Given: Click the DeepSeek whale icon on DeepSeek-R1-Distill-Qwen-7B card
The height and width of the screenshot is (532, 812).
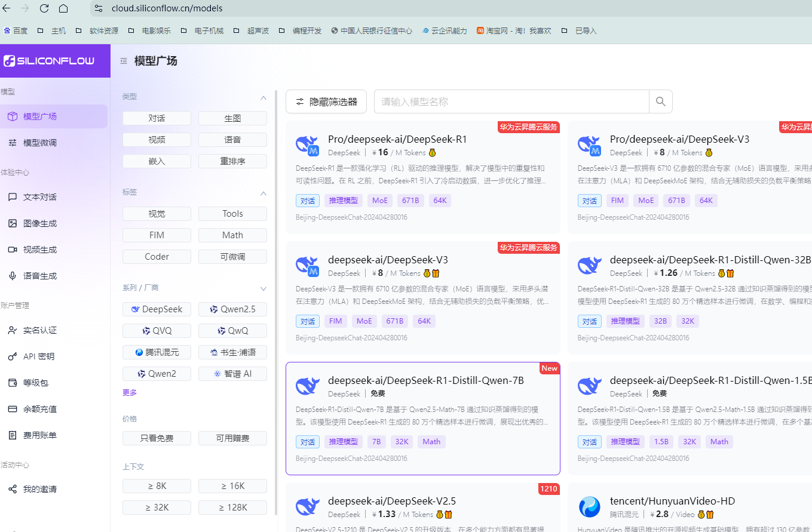Looking at the screenshot, I should pos(308,386).
